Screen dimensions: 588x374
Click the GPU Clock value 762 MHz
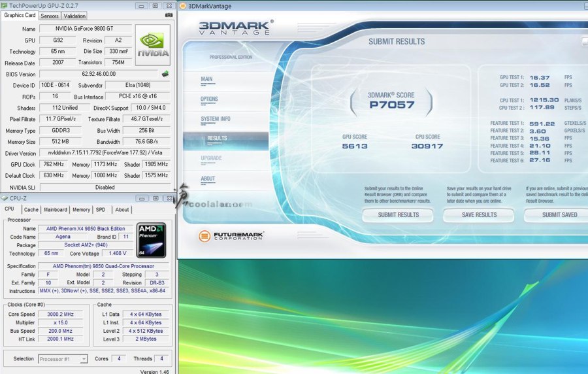[x=54, y=164]
